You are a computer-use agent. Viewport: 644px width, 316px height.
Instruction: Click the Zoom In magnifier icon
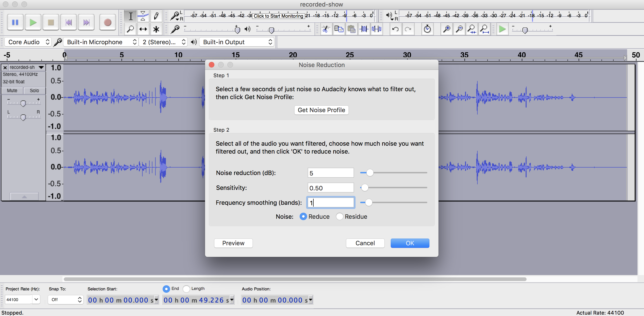point(446,29)
